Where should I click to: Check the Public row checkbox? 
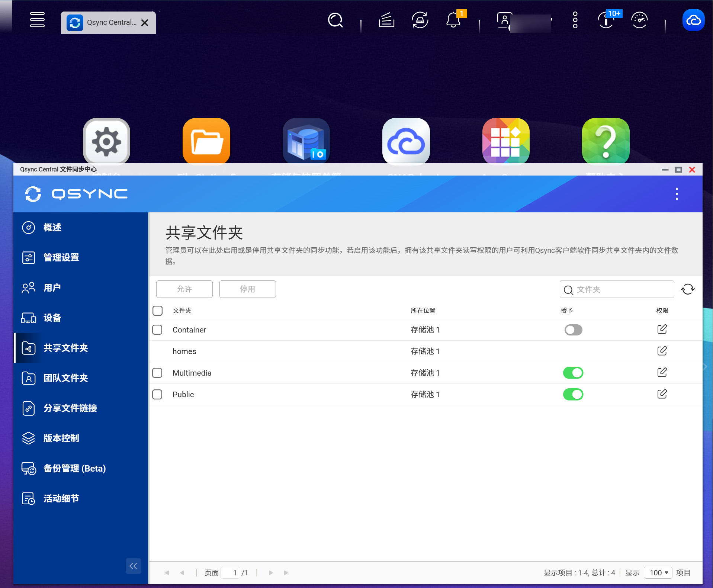click(157, 395)
